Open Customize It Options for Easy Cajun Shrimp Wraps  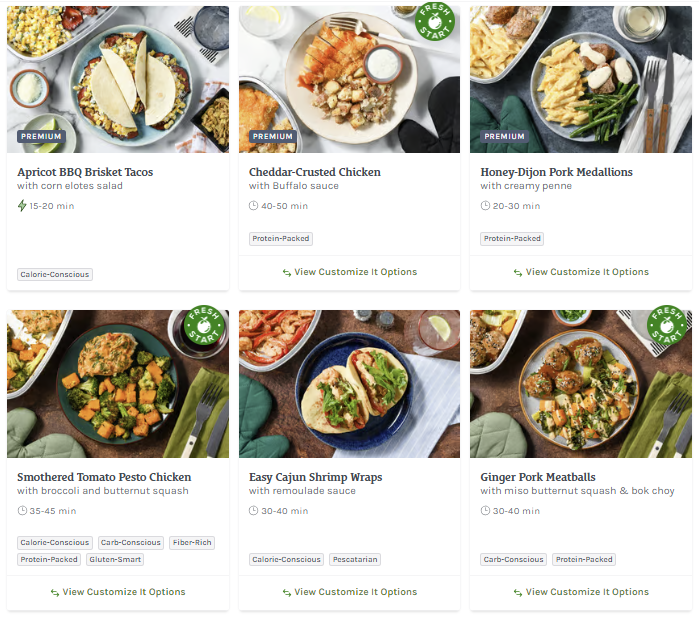click(349, 592)
